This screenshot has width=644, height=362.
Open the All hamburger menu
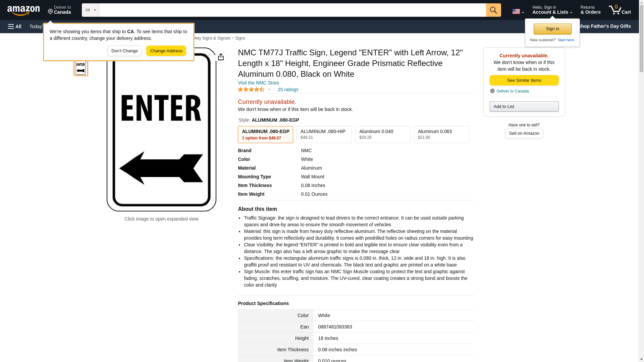(15, 26)
